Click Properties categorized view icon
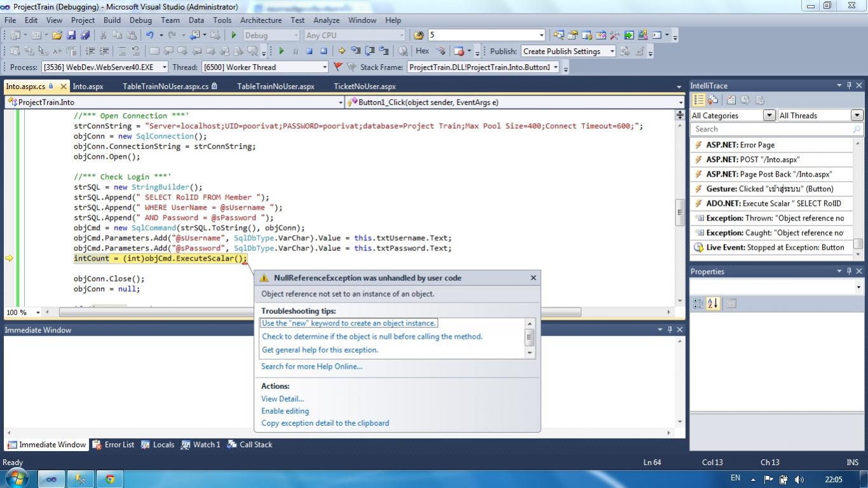 [698, 304]
